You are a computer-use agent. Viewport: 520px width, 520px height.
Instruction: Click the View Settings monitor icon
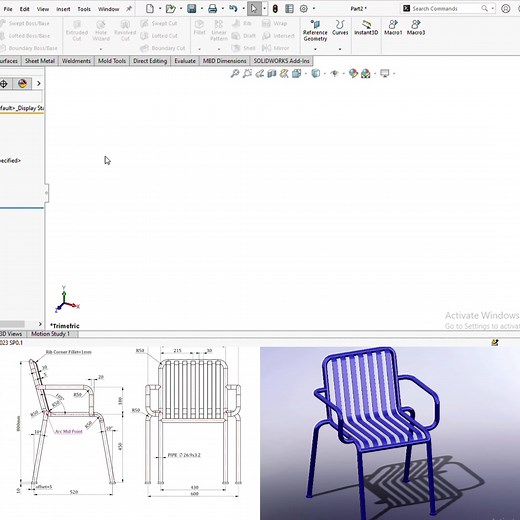(385, 73)
